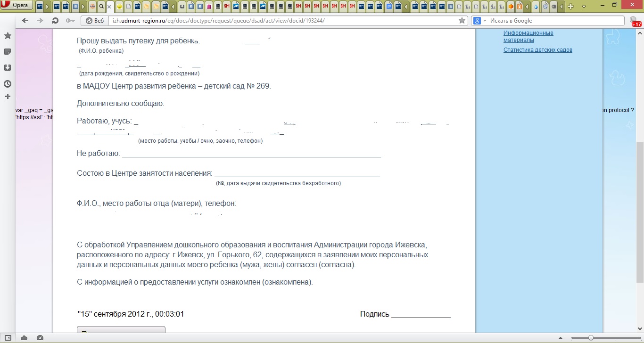Open the Downloads panel in sidebar

tap(8, 67)
